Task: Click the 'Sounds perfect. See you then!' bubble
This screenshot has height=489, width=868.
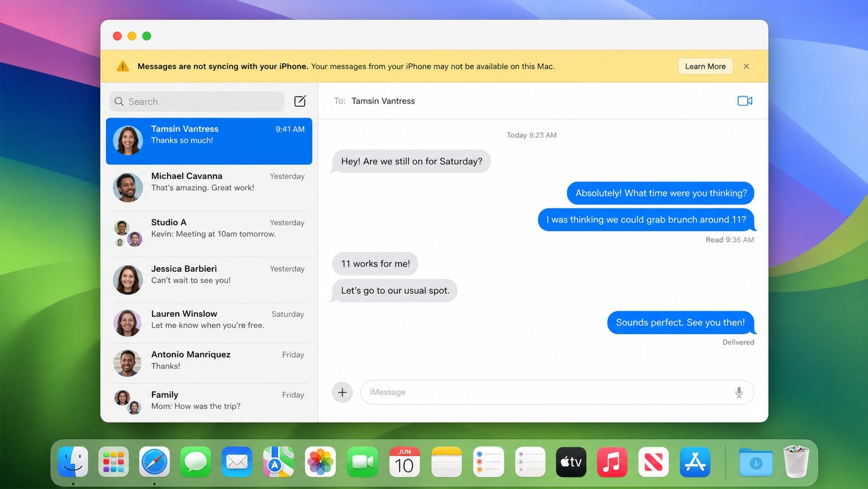Action: [681, 322]
